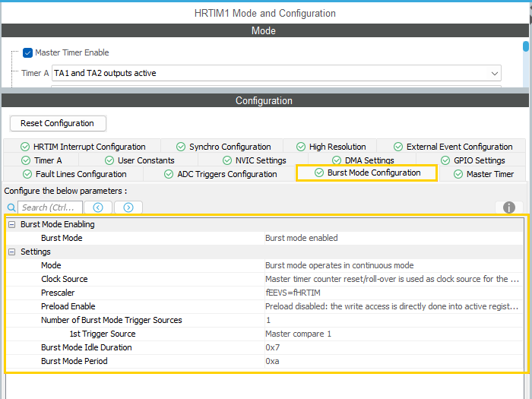532x399 pixels.
Task: Open the Timer A outputs dropdown
Action: pyautogui.click(x=276, y=73)
